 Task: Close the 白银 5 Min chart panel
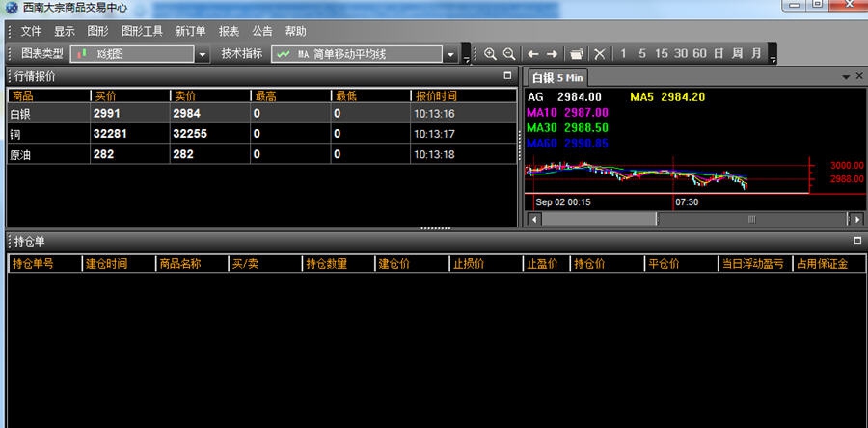point(859,76)
